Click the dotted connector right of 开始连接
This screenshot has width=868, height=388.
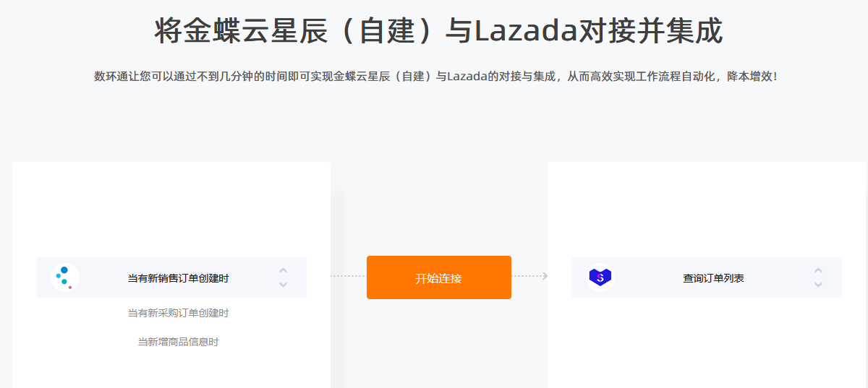tap(526, 276)
